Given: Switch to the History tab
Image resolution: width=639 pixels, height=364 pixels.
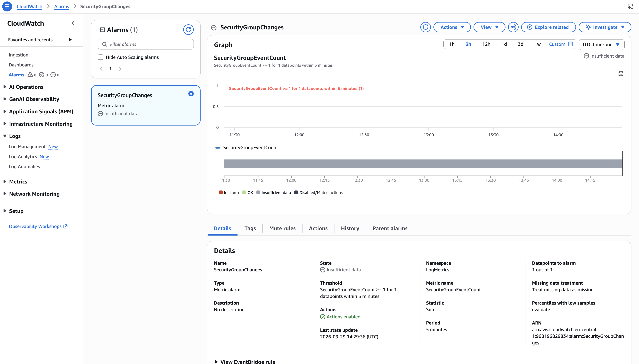Looking at the screenshot, I should coord(350,228).
